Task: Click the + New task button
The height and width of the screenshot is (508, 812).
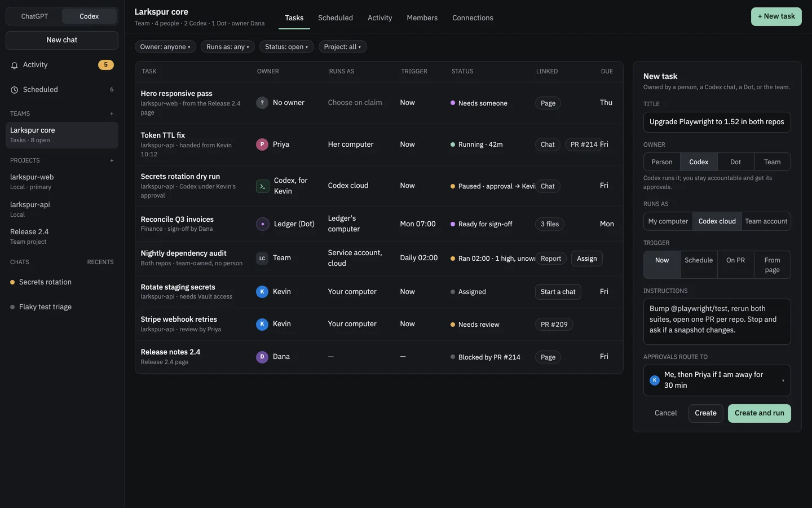Action: click(776, 16)
